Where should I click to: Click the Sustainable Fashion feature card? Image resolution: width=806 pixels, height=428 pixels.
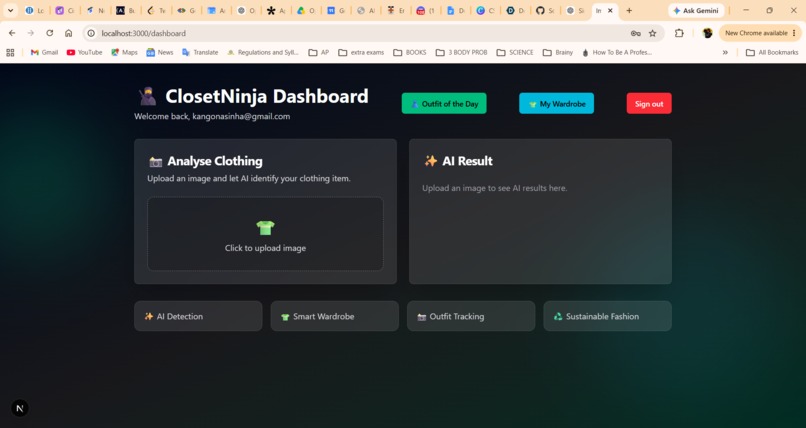[x=608, y=316]
